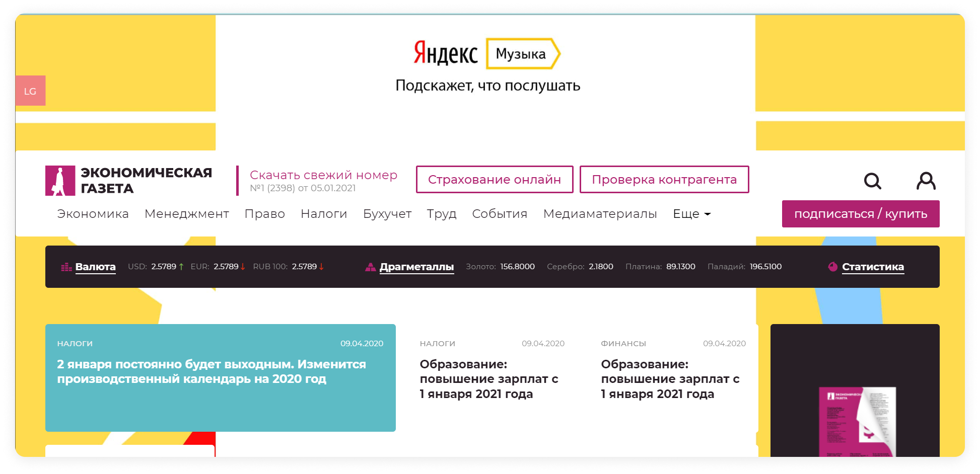The image size is (980, 474).
Task: Open the Экономика menu section
Action: 93,214
